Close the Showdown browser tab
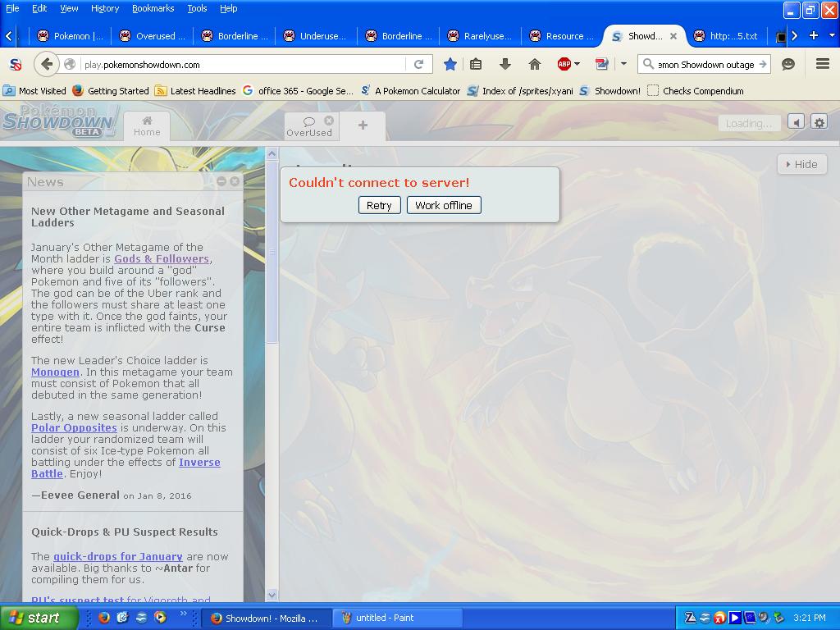The width and height of the screenshot is (840, 630). click(x=673, y=36)
